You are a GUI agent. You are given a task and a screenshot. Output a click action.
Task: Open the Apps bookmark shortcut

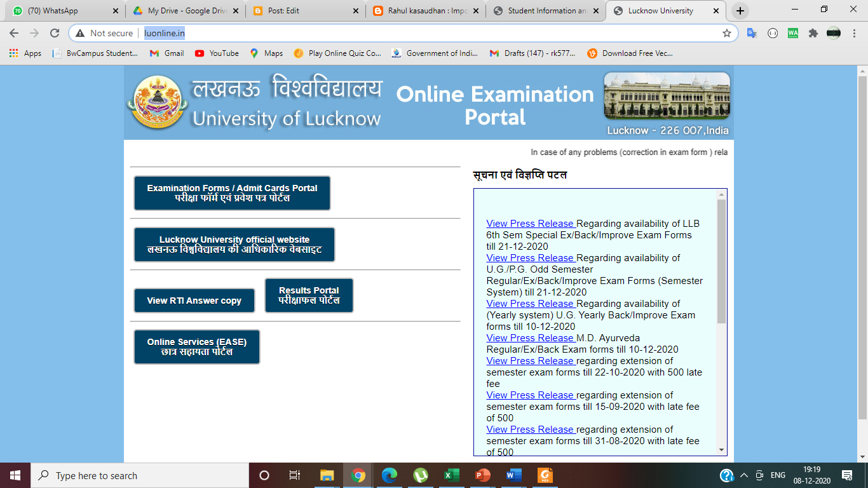(25, 53)
